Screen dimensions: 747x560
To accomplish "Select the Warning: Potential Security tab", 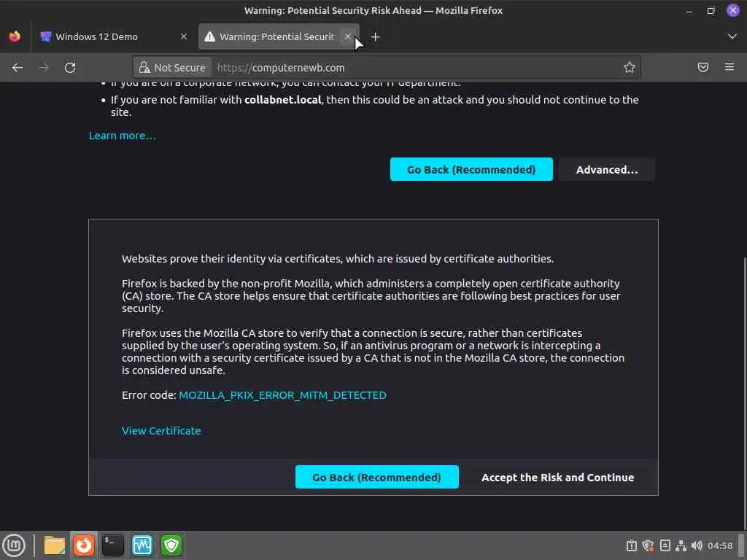I will pyautogui.click(x=278, y=36).
